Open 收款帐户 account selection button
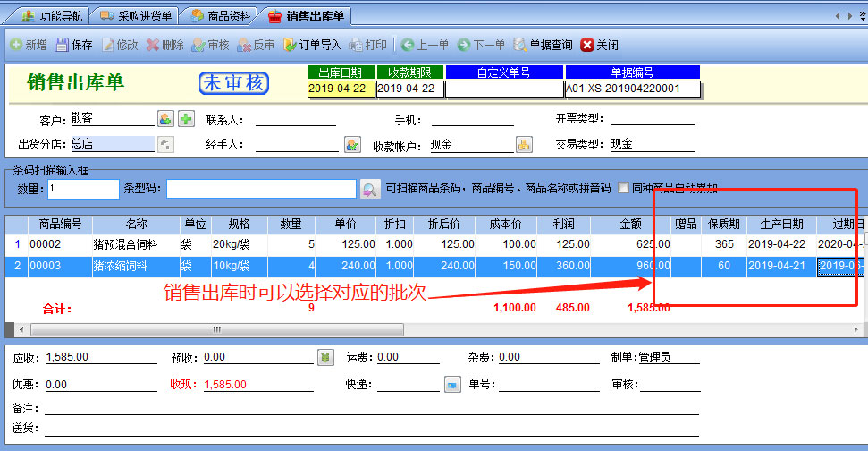Viewport: 868px width, 451px height. (x=524, y=144)
